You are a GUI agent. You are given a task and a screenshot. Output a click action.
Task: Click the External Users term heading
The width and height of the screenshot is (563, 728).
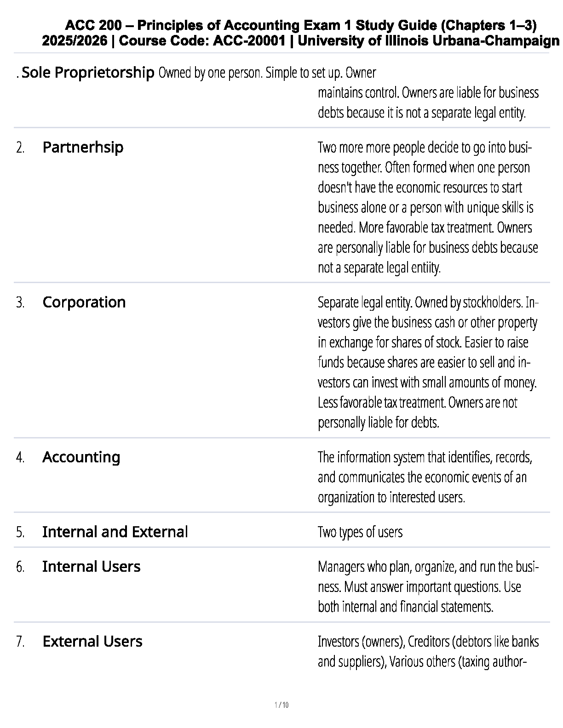click(x=92, y=642)
